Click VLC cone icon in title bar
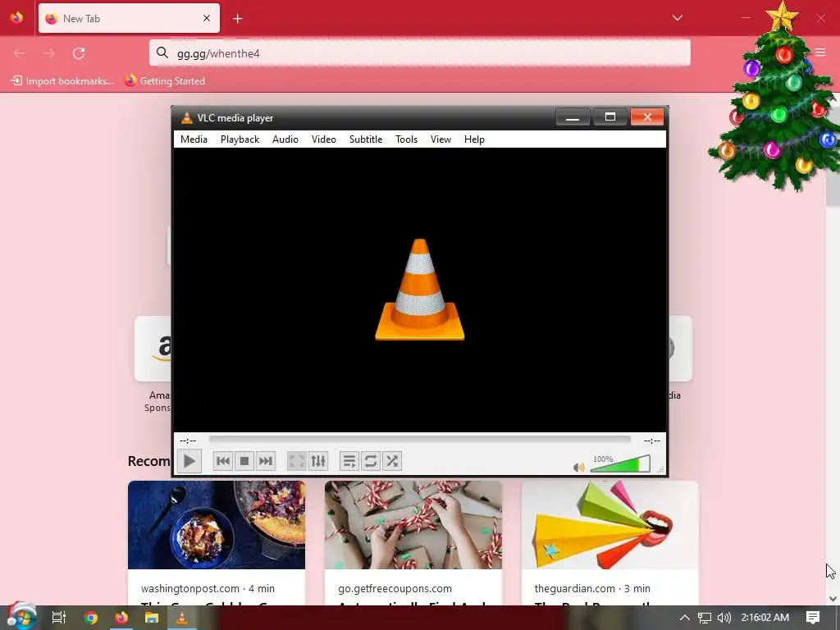840x630 pixels. 186,118
